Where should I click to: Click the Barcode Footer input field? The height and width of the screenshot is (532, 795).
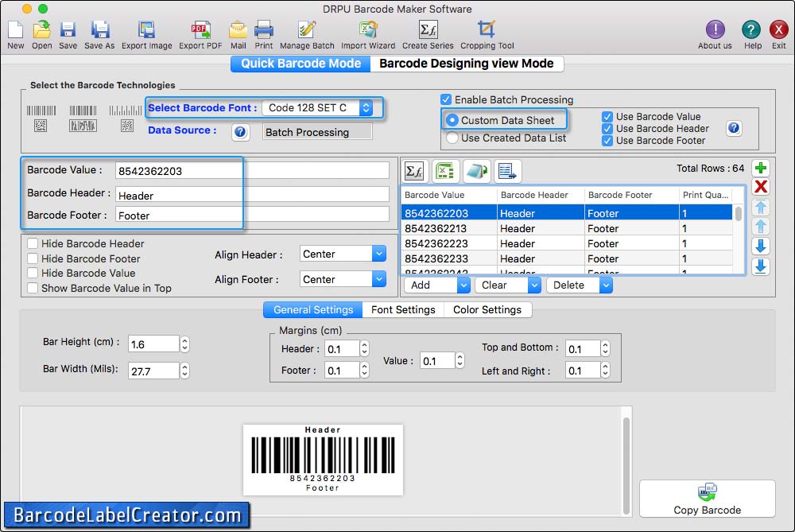point(252,215)
